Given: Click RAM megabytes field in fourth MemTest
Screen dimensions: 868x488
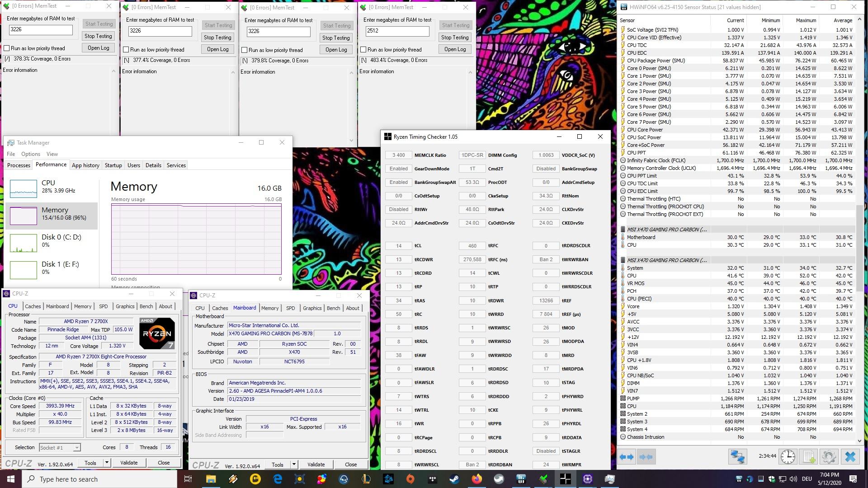Looking at the screenshot, I should tap(397, 31).
